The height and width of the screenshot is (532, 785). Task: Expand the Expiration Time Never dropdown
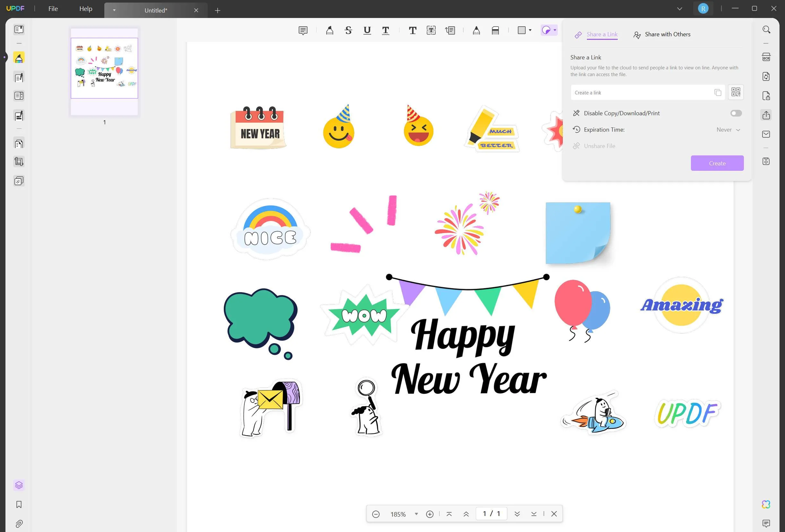coord(728,130)
